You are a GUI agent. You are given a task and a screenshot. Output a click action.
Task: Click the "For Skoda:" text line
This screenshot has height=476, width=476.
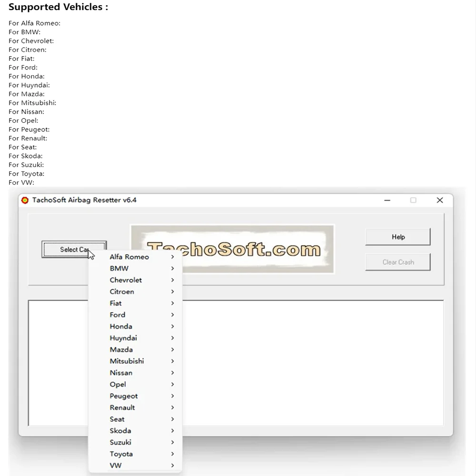[x=26, y=156]
